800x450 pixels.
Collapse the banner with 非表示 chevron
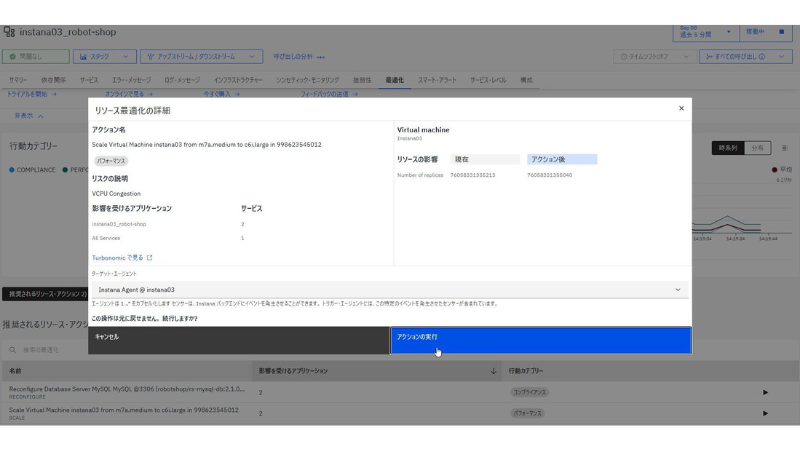tap(29, 116)
